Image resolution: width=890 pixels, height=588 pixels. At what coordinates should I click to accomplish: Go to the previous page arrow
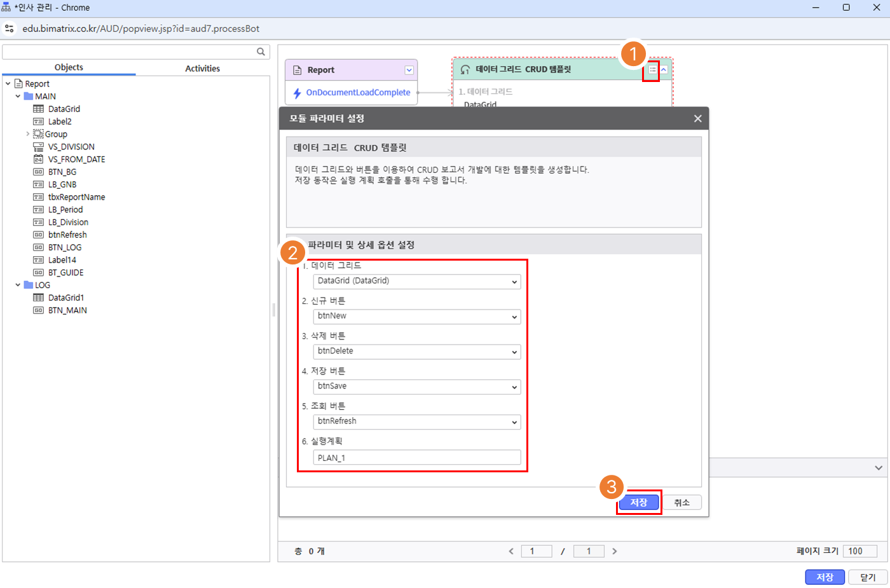click(x=511, y=551)
